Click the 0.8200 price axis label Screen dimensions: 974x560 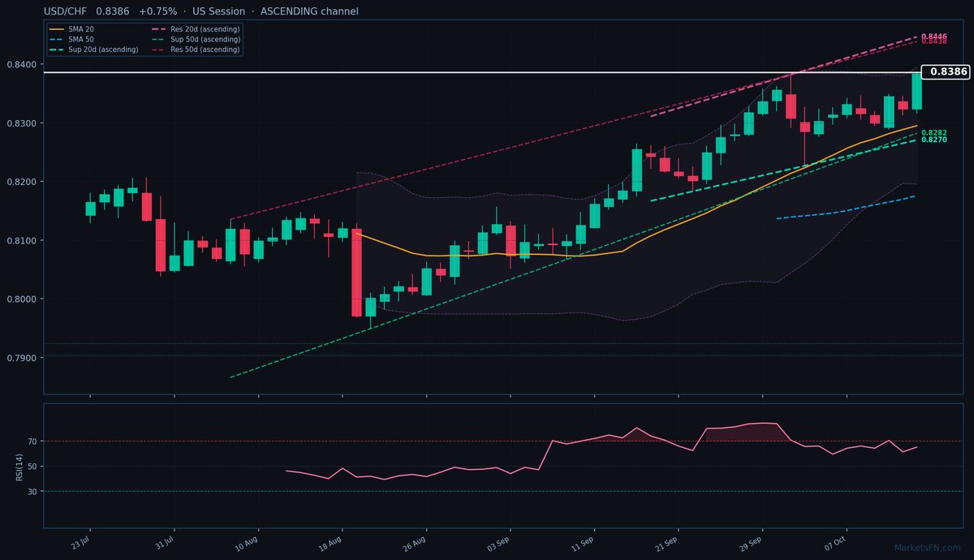(22, 182)
